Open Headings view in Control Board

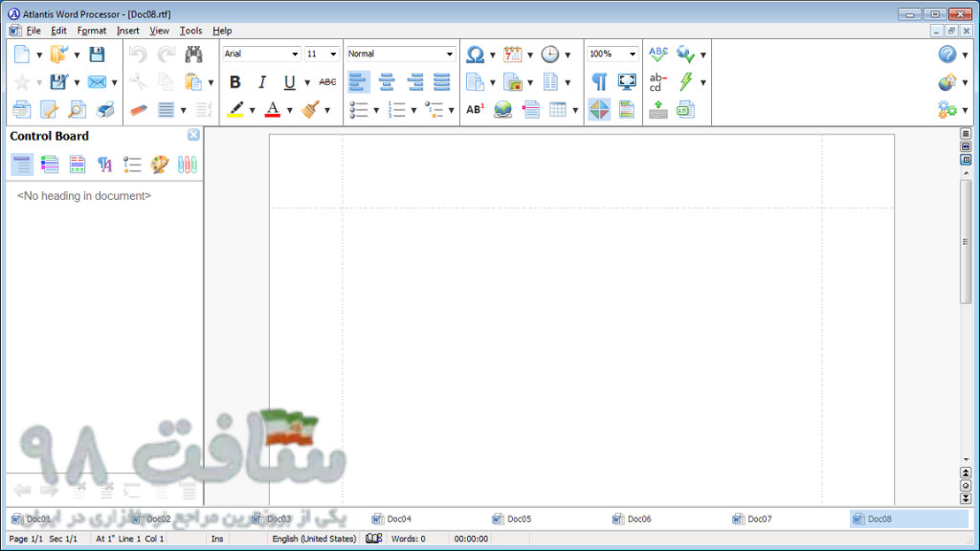coord(22,165)
